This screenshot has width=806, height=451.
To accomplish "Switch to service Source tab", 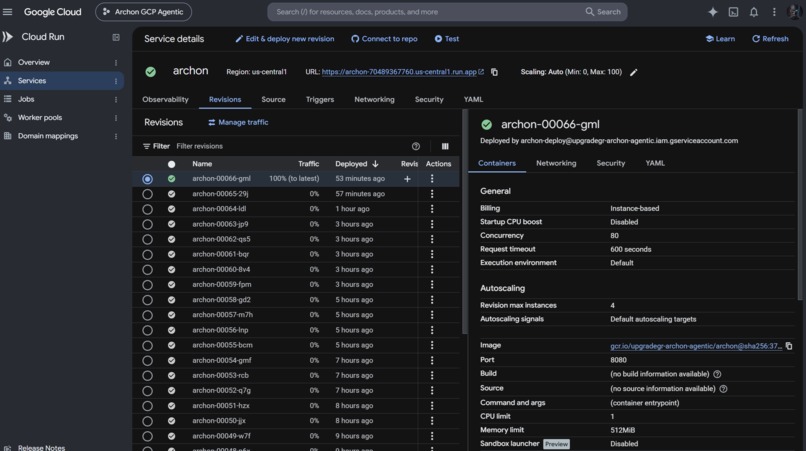I will [x=273, y=100].
